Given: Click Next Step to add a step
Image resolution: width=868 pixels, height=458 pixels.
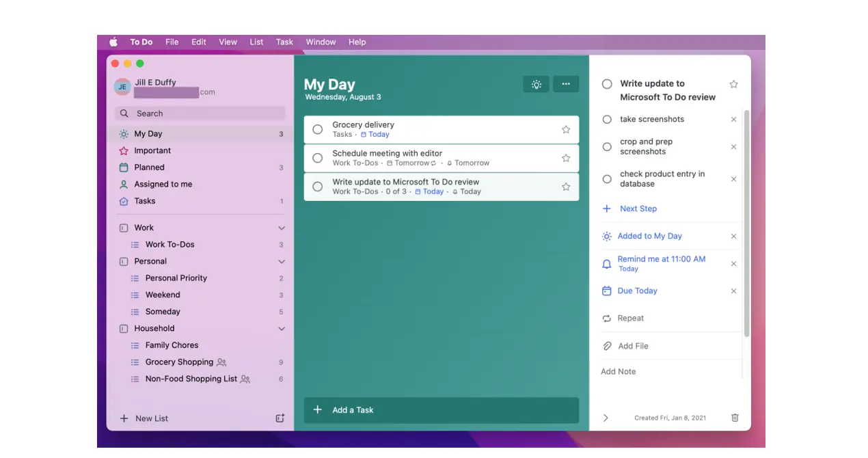Looking at the screenshot, I should 638,208.
